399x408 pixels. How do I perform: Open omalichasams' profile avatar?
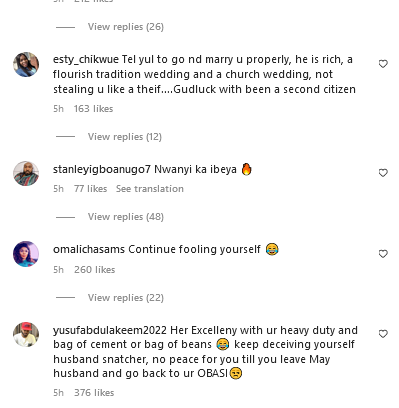coord(26,254)
